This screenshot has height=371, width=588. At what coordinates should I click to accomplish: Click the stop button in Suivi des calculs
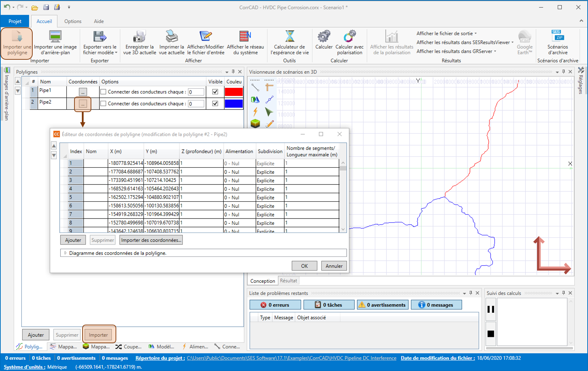(491, 334)
